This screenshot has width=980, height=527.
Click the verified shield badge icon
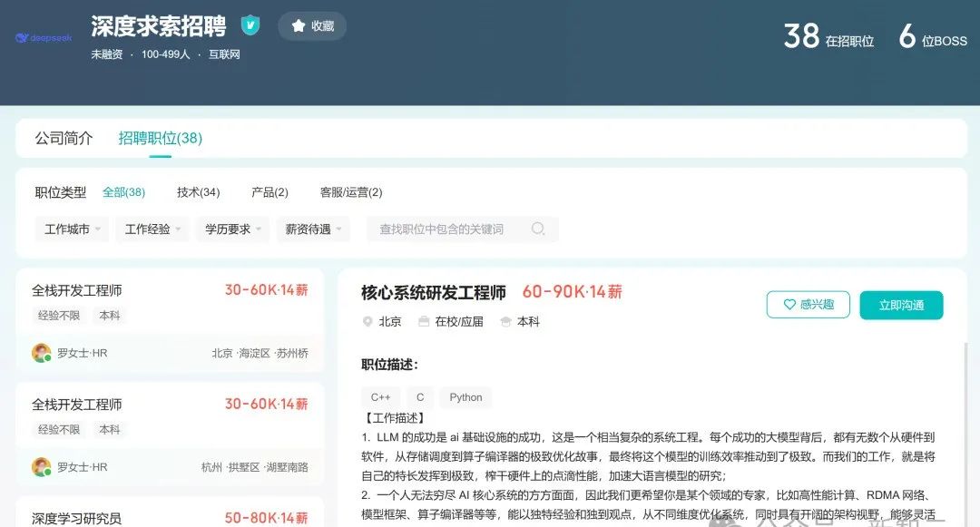coord(250,25)
